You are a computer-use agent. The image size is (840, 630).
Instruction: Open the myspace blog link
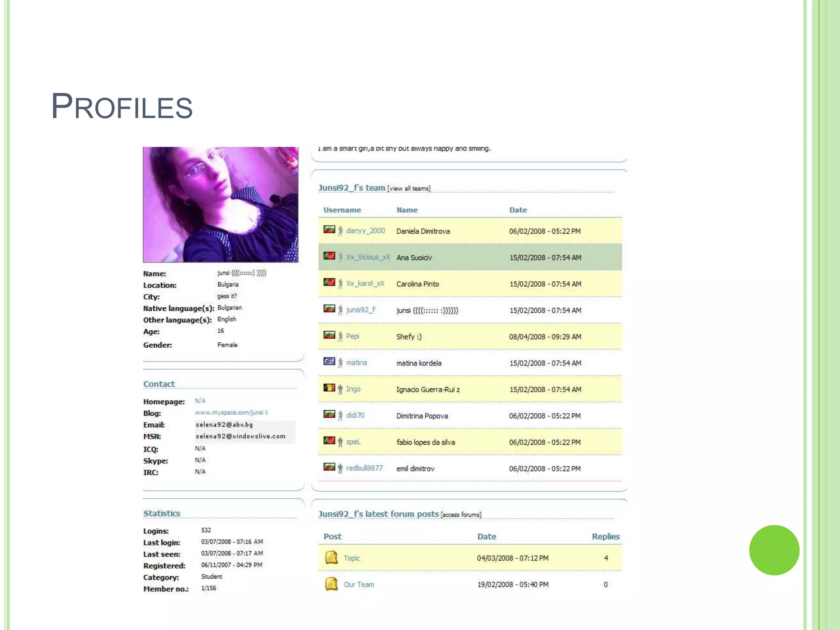(x=231, y=413)
